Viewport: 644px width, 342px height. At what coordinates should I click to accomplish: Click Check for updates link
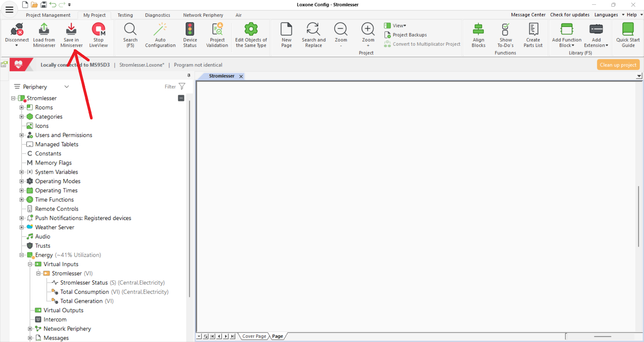coord(570,15)
